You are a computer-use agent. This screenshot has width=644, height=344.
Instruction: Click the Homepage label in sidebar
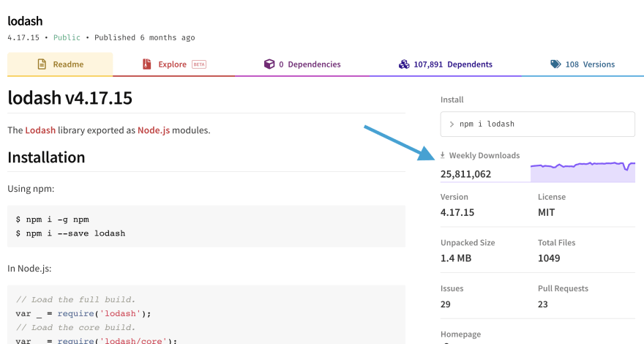coord(460,334)
